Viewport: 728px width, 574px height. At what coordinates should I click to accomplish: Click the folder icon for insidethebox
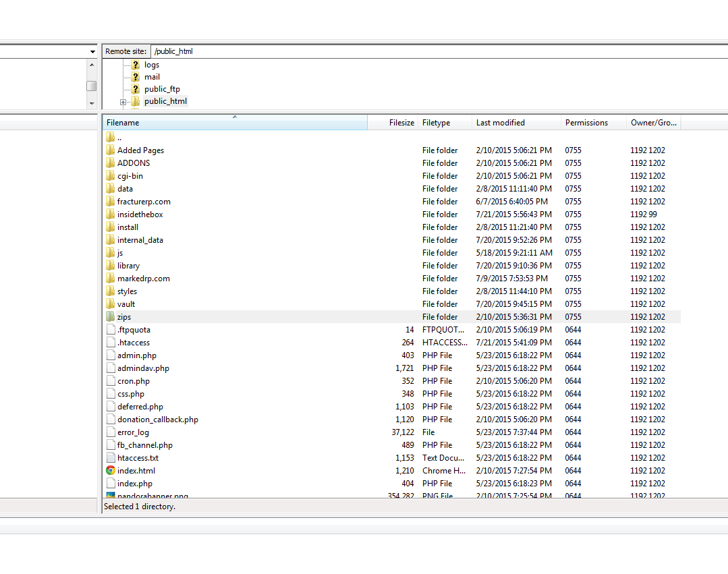(111, 214)
